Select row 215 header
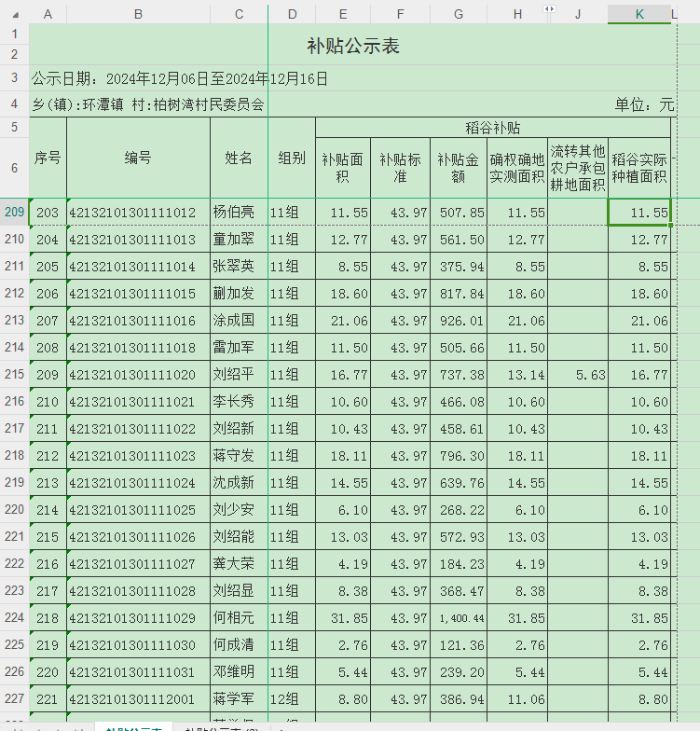Viewport: 700px width, 731px height. [x=15, y=374]
